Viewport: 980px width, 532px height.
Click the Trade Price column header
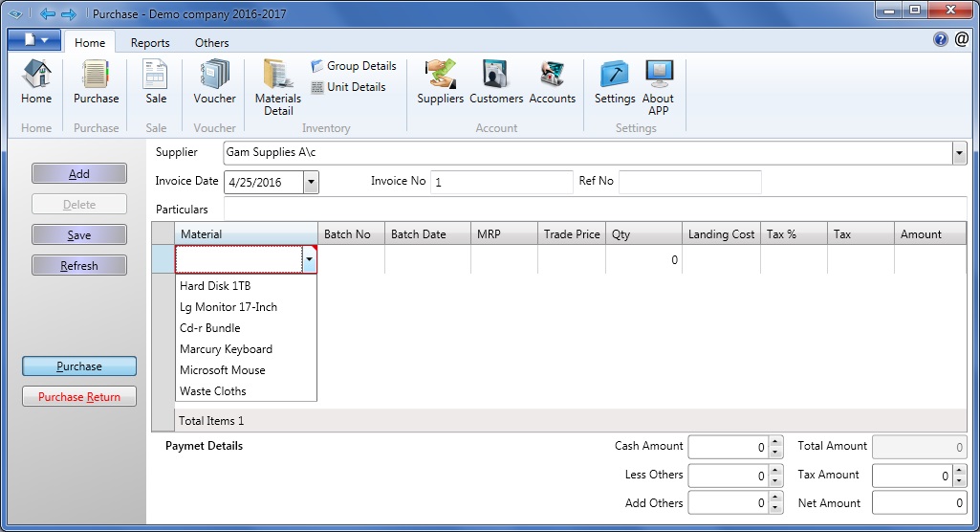pos(571,233)
